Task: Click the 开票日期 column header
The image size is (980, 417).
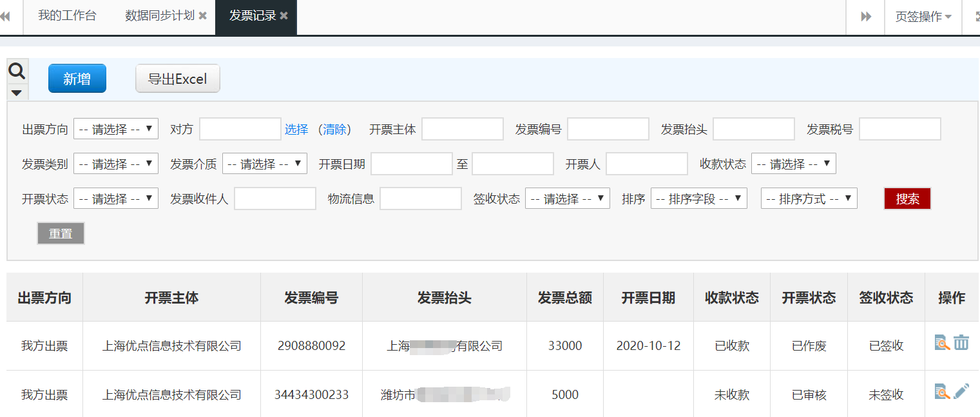Action: click(x=648, y=297)
